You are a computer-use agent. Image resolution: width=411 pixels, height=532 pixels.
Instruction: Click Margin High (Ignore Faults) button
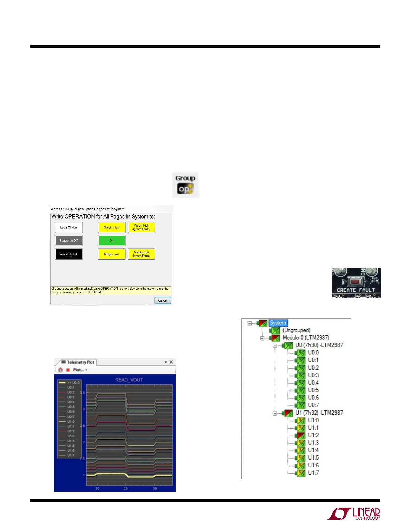141,227
